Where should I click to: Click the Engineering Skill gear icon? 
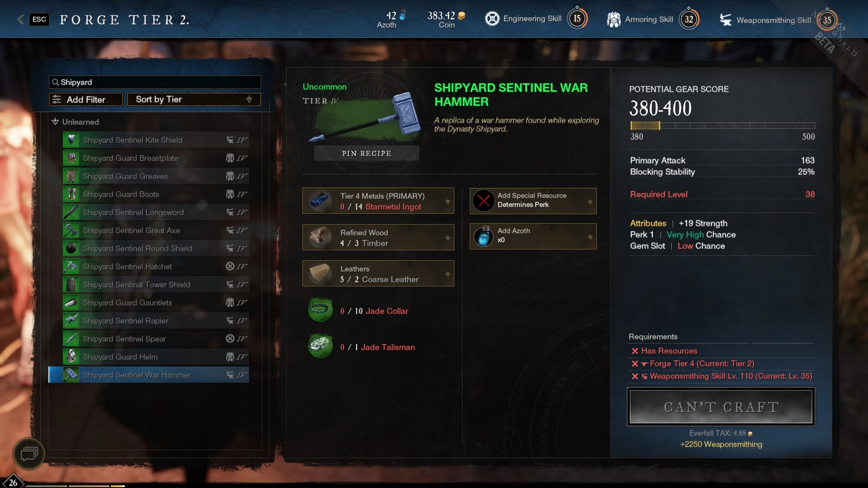point(492,19)
